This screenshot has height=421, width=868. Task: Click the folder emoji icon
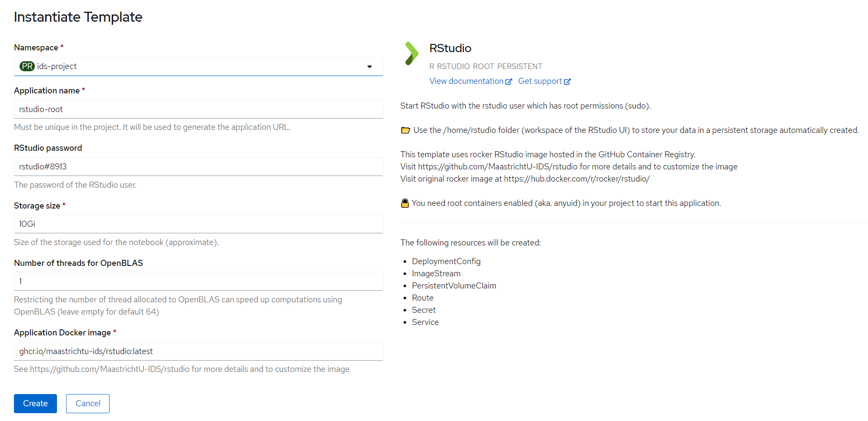coord(405,130)
